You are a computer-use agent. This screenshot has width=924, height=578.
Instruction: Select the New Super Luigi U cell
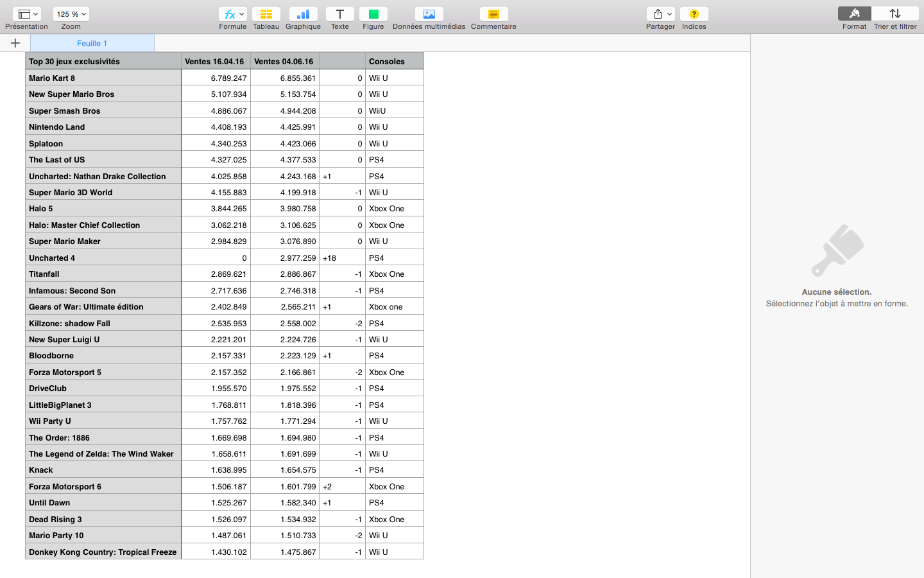coord(103,339)
